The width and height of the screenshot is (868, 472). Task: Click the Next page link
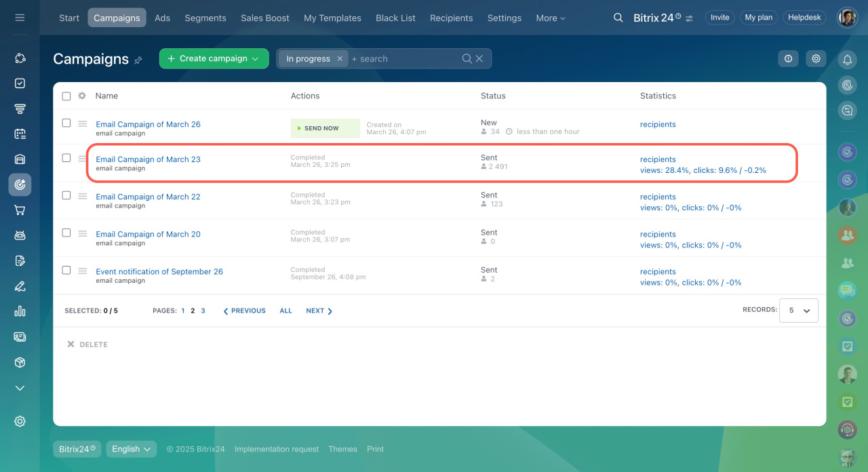point(319,311)
